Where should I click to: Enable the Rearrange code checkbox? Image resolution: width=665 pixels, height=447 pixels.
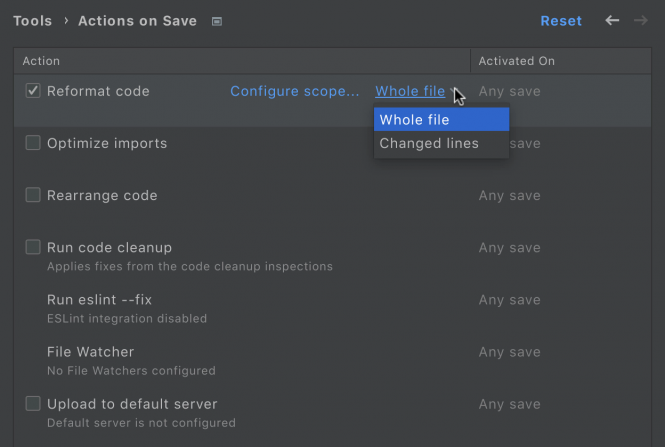coord(33,195)
